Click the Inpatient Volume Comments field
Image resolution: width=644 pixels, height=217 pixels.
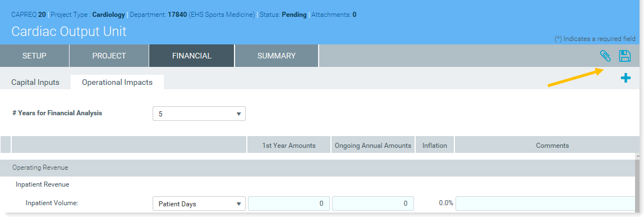tap(545, 204)
